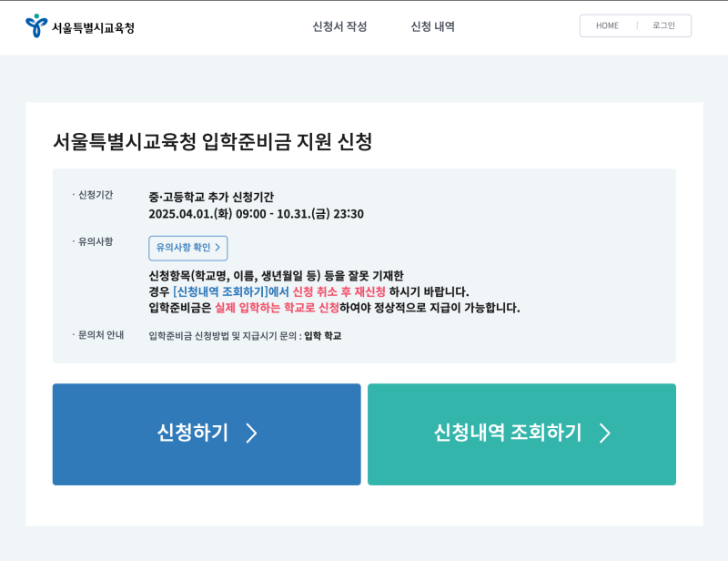Click the big blue 신청하기 button

(x=207, y=434)
